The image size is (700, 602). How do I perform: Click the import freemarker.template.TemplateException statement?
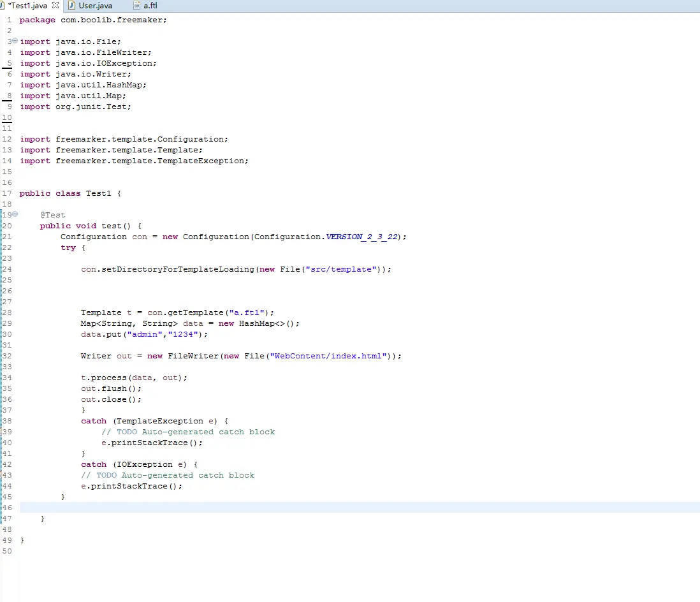135,161
